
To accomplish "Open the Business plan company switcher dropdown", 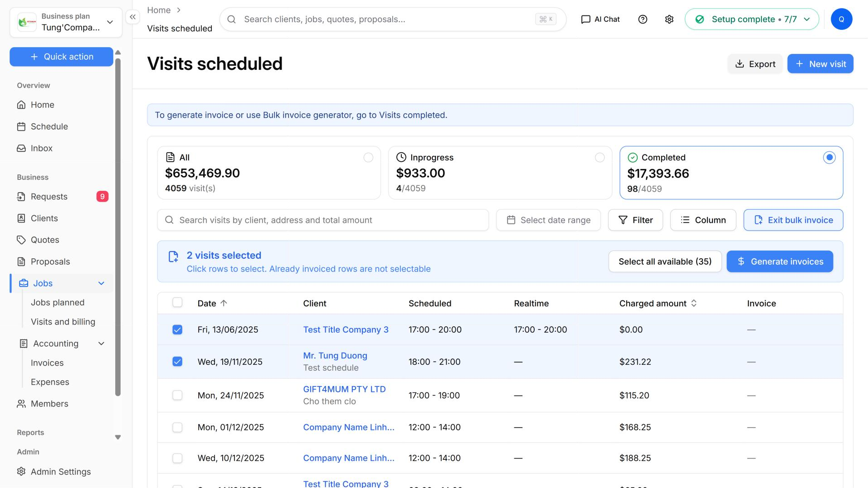I will [66, 22].
